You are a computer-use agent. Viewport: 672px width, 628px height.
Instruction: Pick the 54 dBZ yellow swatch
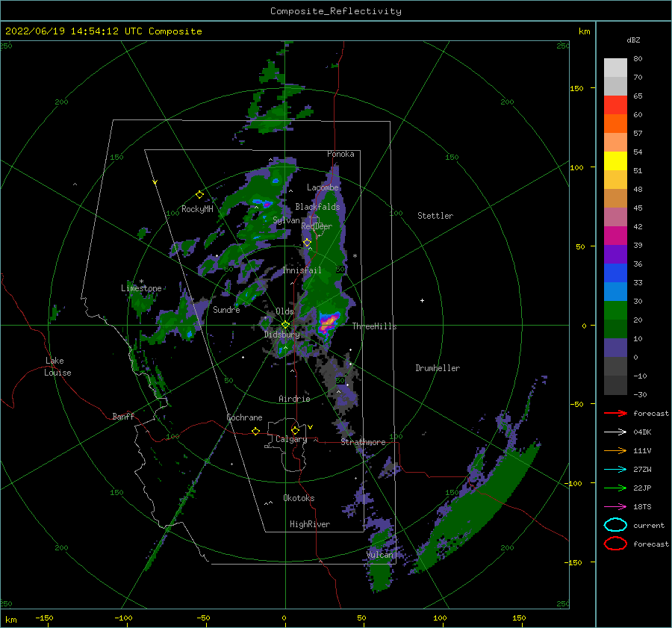(x=615, y=161)
